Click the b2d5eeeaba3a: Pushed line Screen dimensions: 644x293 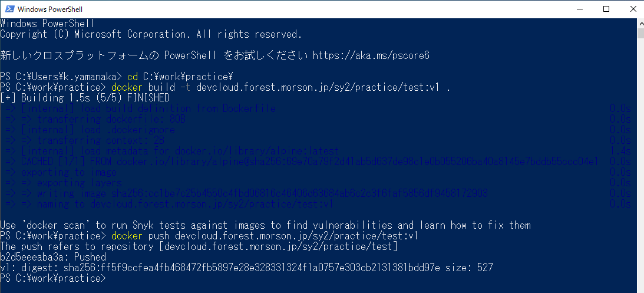click(x=53, y=257)
